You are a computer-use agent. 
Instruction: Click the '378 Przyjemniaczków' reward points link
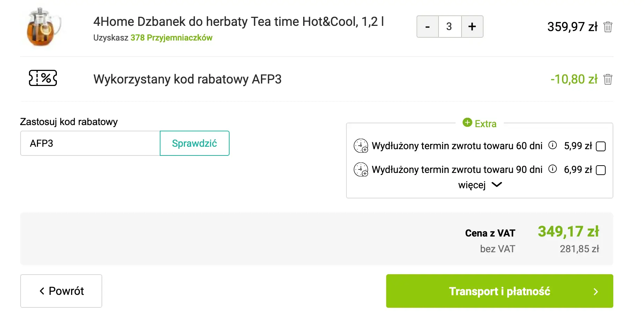[171, 38]
